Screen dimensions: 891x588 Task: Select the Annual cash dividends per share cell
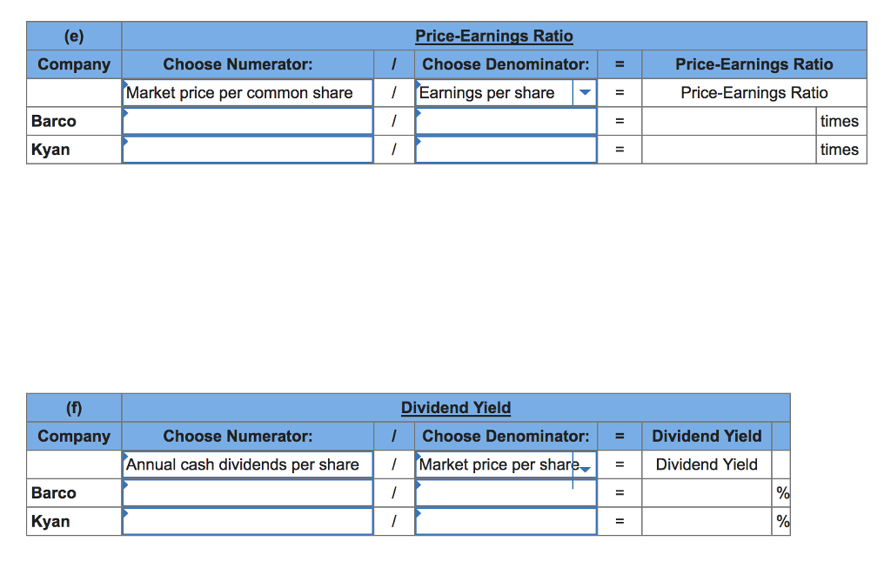[247, 464]
